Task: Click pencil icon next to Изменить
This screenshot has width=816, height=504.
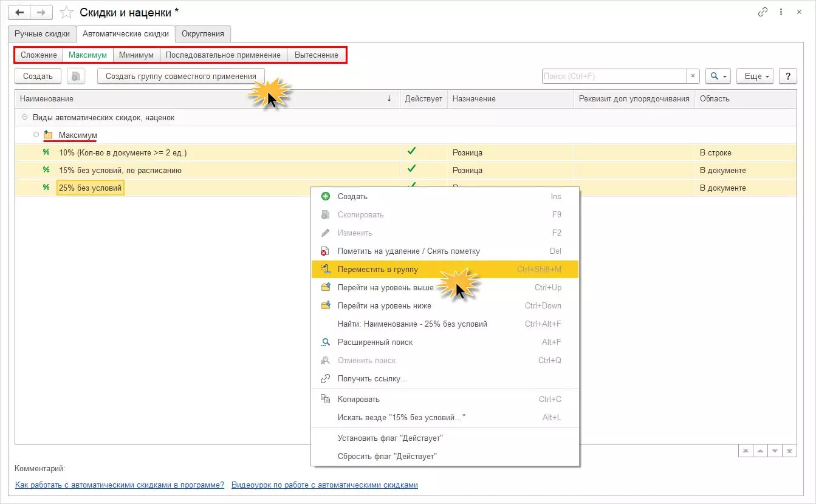Action: pyautogui.click(x=325, y=233)
